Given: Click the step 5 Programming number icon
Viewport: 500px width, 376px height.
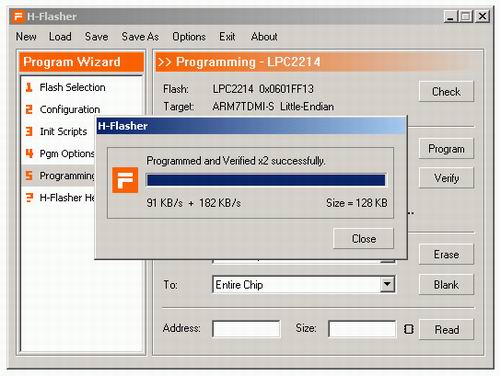Looking at the screenshot, I should click(29, 175).
